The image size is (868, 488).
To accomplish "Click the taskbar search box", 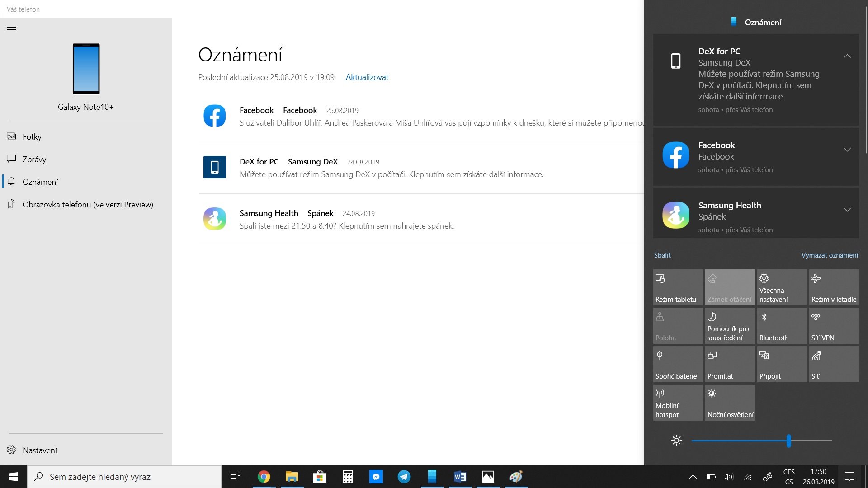I will pyautogui.click(x=124, y=477).
